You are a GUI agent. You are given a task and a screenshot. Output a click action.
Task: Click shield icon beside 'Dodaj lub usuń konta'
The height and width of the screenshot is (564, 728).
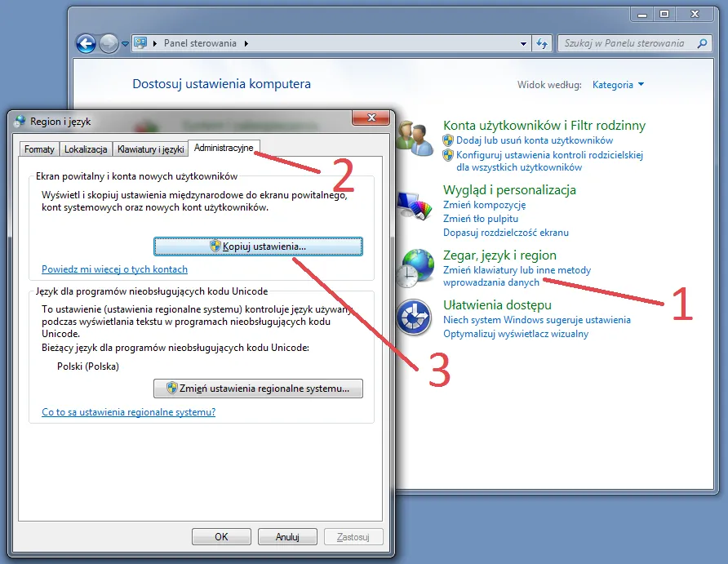point(448,140)
